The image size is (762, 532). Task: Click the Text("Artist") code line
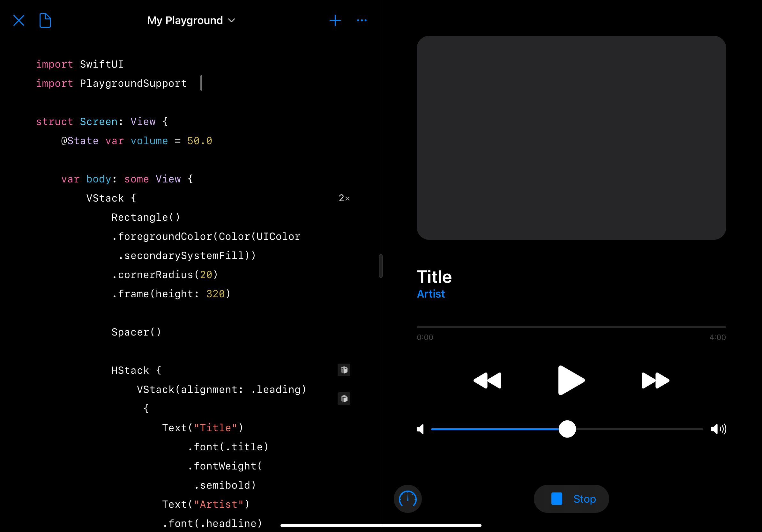206,504
